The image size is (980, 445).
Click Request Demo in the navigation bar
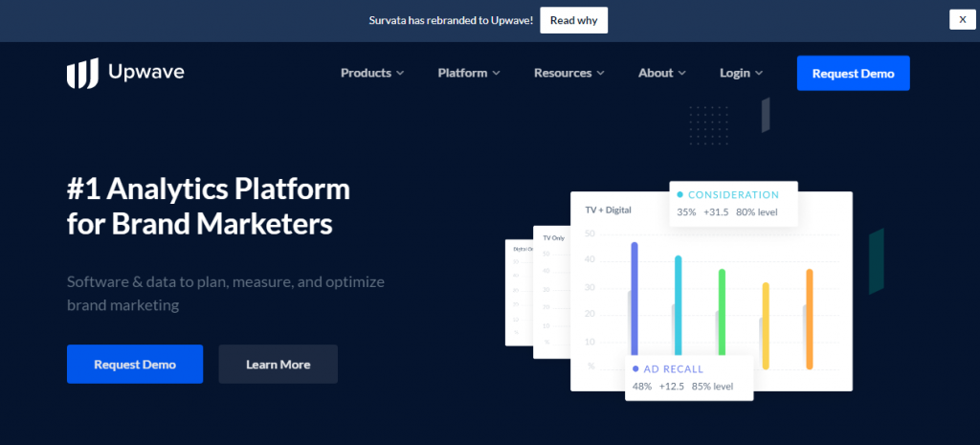853,73
